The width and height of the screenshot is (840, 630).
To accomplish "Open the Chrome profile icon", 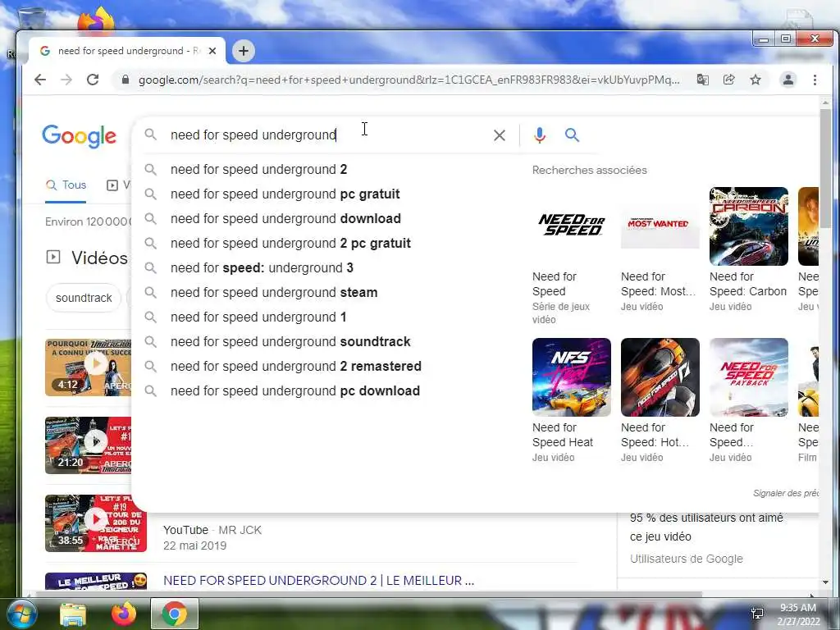I will tap(788, 80).
